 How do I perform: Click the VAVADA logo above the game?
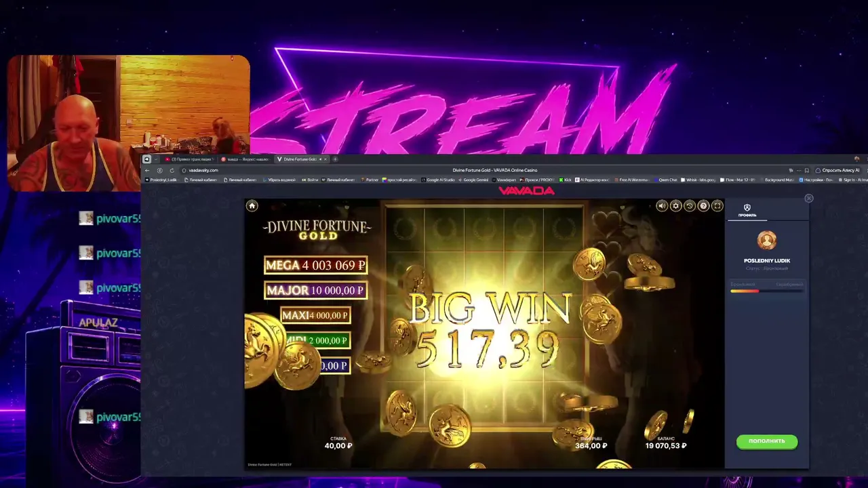click(526, 191)
